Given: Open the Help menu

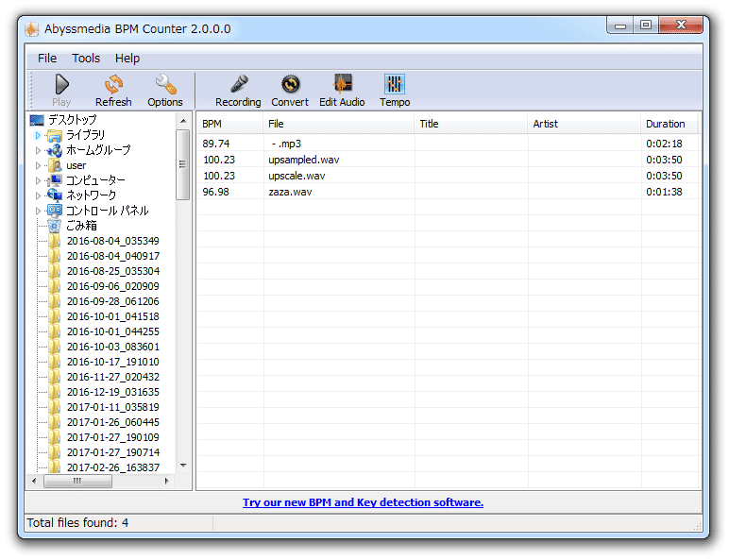Looking at the screenshot, I should click(x=127, y=59).
